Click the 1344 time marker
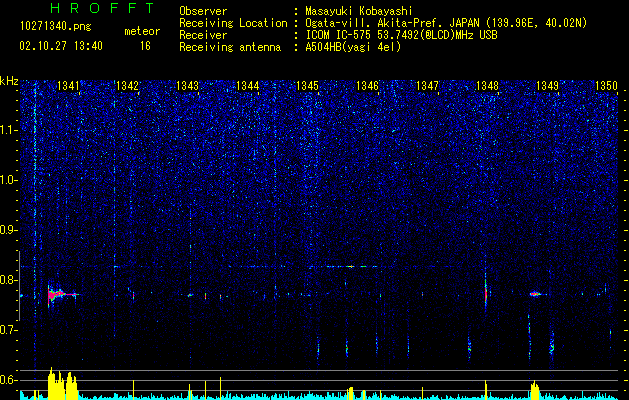 [x=248, y=86]
